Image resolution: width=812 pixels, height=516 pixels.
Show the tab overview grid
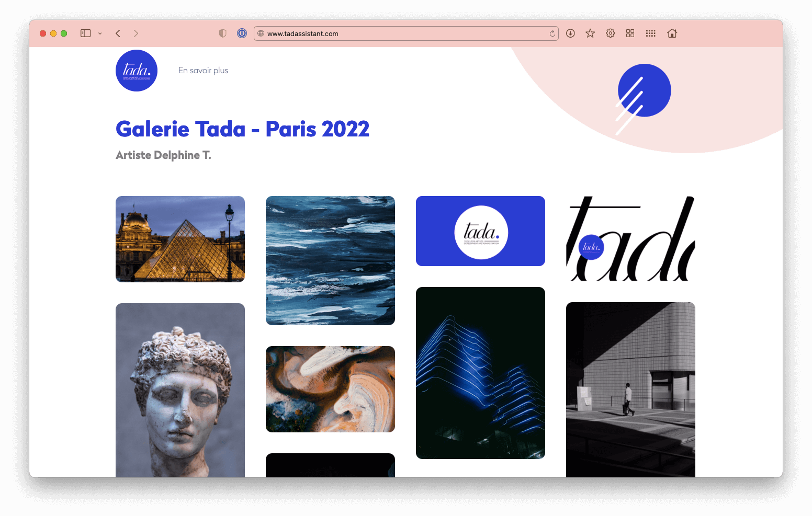click(x=630, y=33)
